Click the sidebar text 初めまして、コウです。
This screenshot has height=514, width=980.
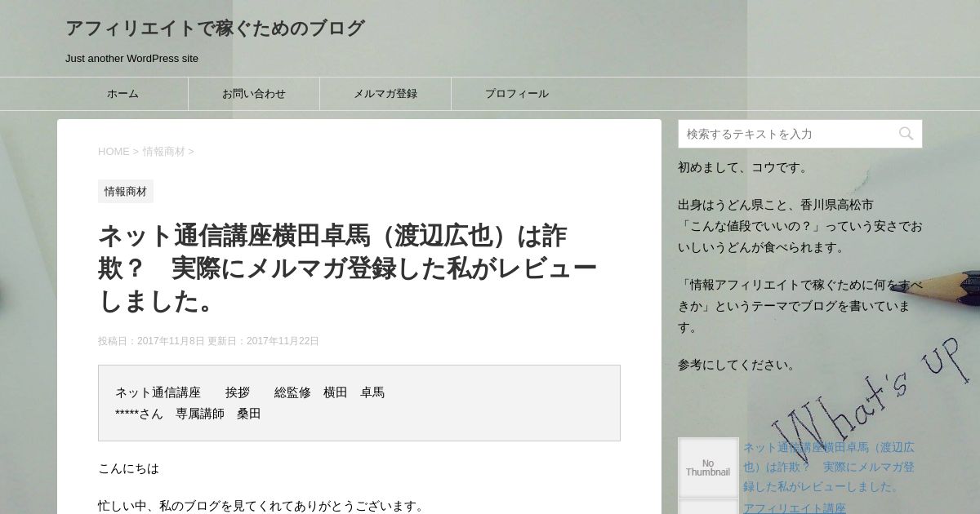coord(745,167)
